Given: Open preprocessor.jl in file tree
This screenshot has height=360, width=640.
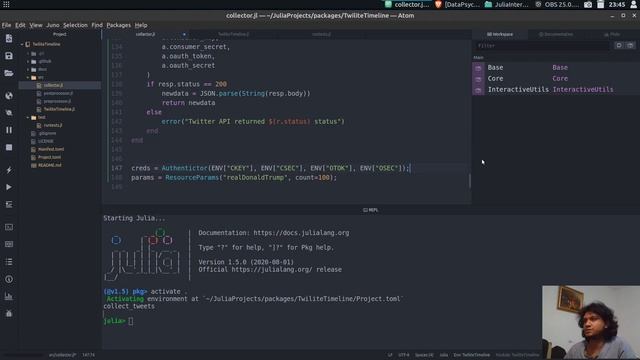Looking at the screenshot, I should (x=57, y=101).
